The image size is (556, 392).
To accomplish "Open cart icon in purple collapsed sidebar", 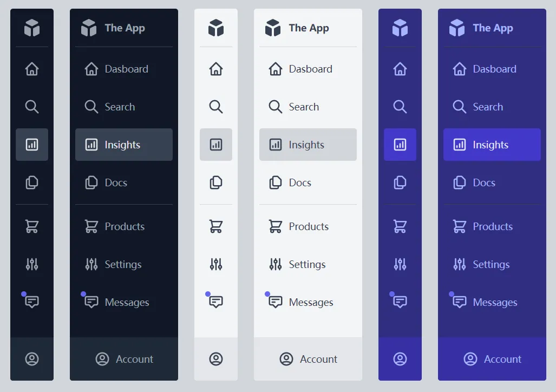I will [x=400, y=226].
